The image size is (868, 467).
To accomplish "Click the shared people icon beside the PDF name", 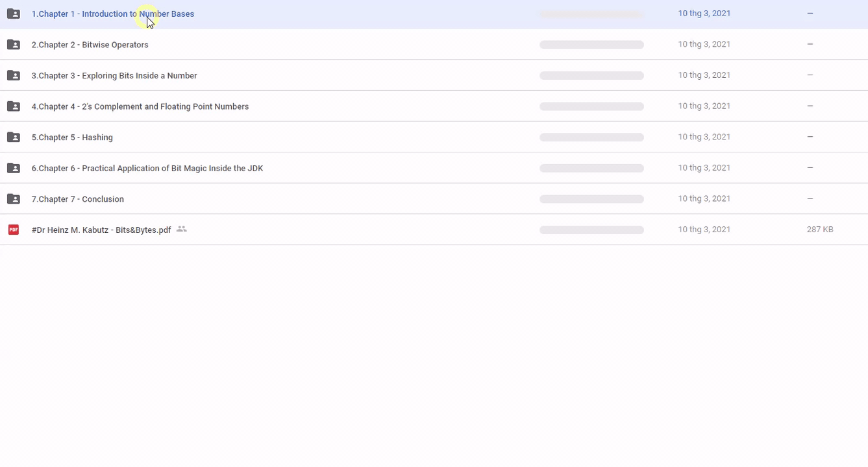I will tap(182, 229).
